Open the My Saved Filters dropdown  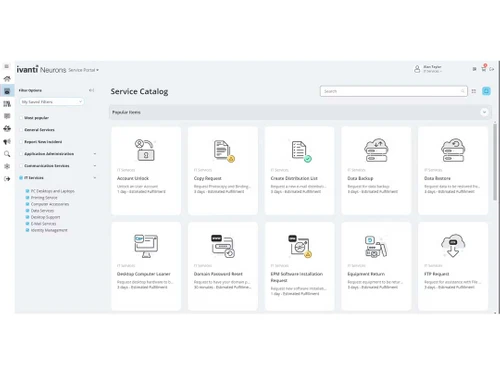[52, 102]
